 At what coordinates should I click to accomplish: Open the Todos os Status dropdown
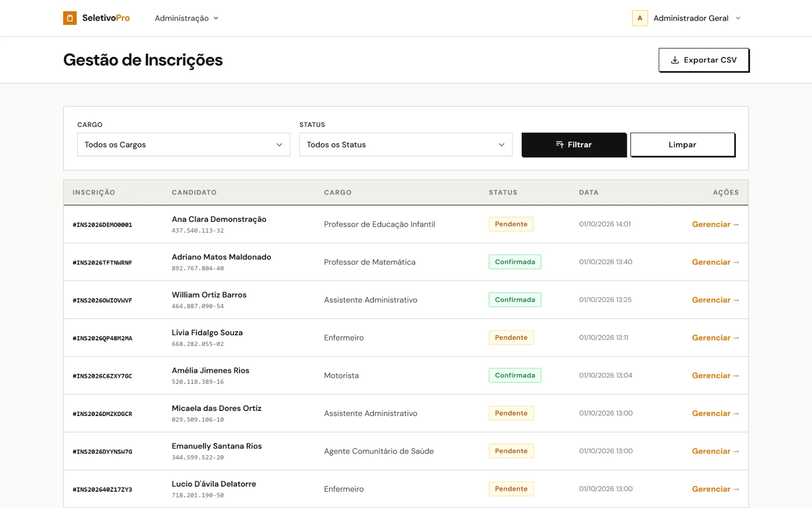(x=405, y=145)
